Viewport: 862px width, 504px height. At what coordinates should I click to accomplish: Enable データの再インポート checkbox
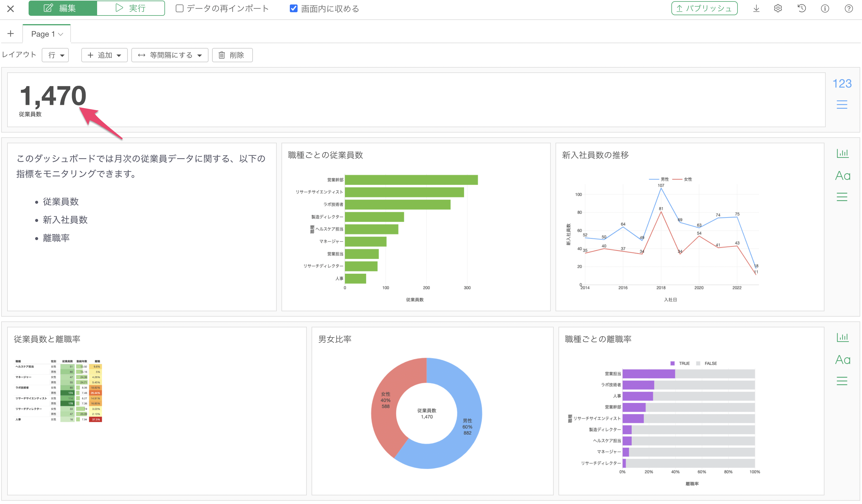tap(179, 9)
